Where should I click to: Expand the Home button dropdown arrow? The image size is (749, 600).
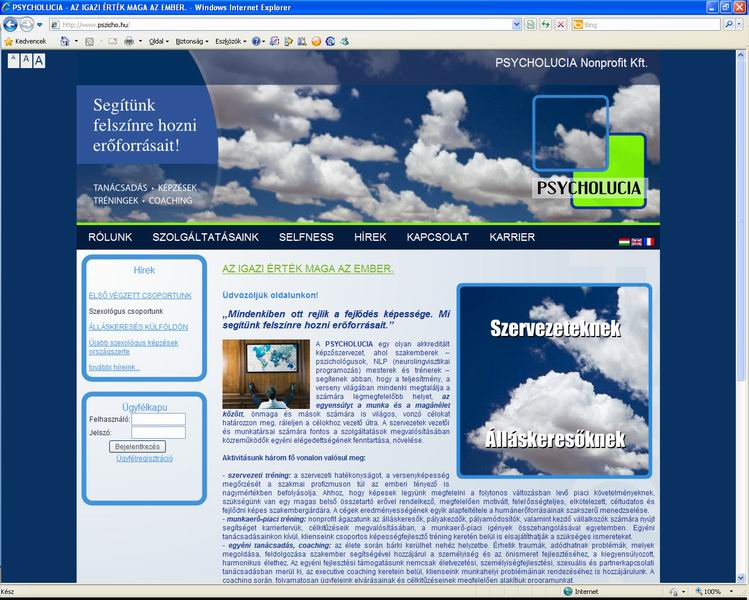[x=76, y=42]
